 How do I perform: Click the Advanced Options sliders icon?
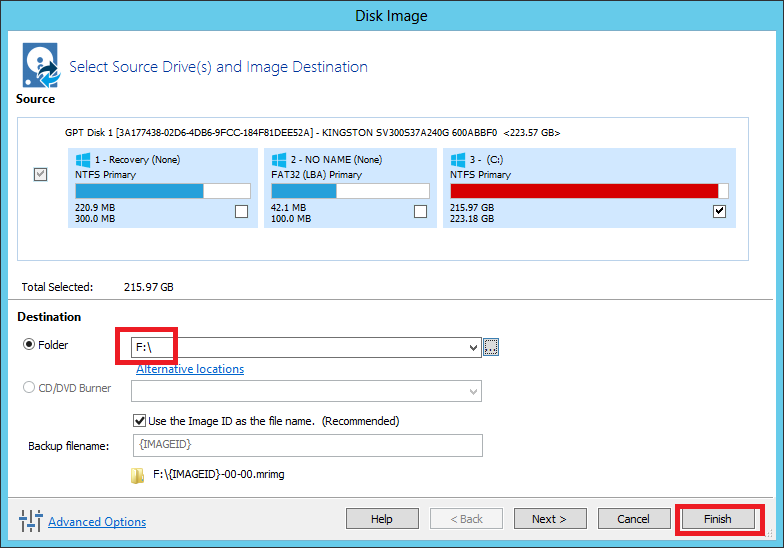pos(29,521)
